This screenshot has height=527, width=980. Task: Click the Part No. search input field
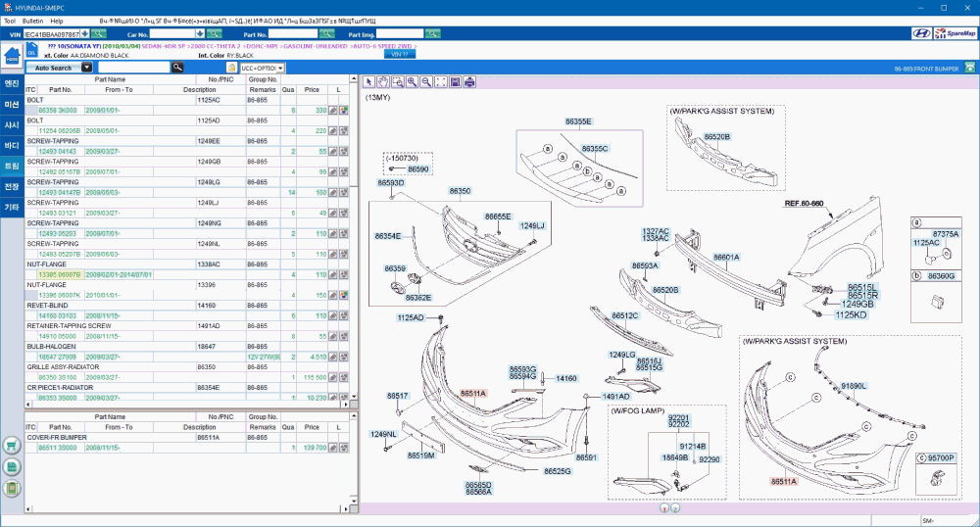point(293,33)
